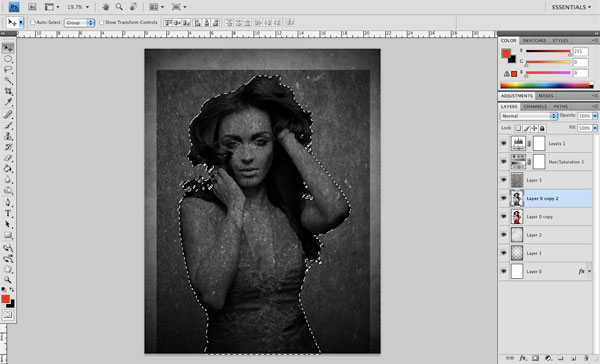This screenshot has height=364, width=600.
Task: Enable Show Transform Controls checkbox
Action: tap(101, 23)
